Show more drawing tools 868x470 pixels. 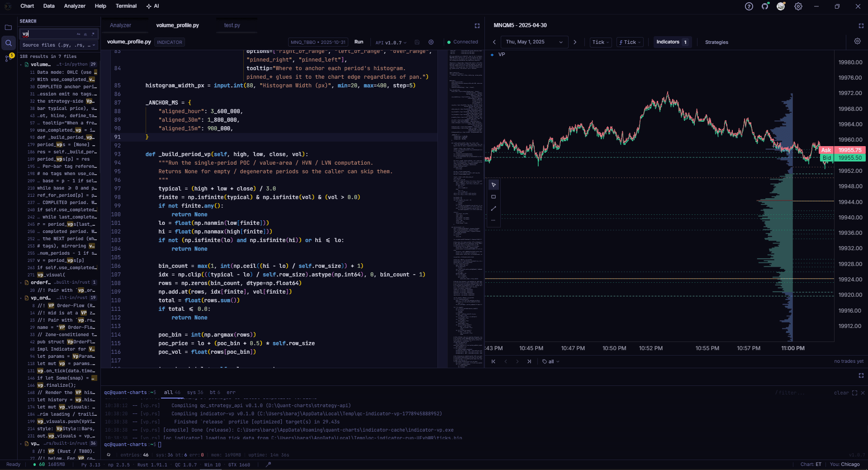click(493, 220)
